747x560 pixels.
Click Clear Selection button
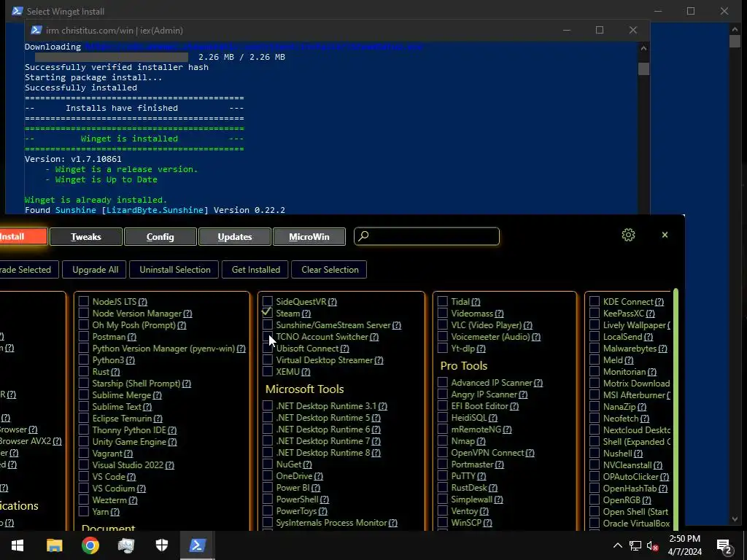click(x=330, y=270)
